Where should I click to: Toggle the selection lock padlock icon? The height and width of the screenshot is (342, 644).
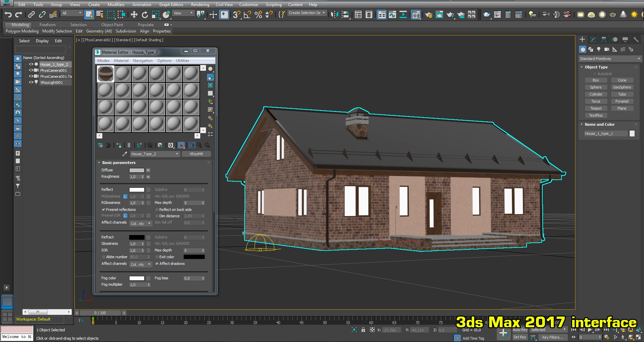click(363, 330)
